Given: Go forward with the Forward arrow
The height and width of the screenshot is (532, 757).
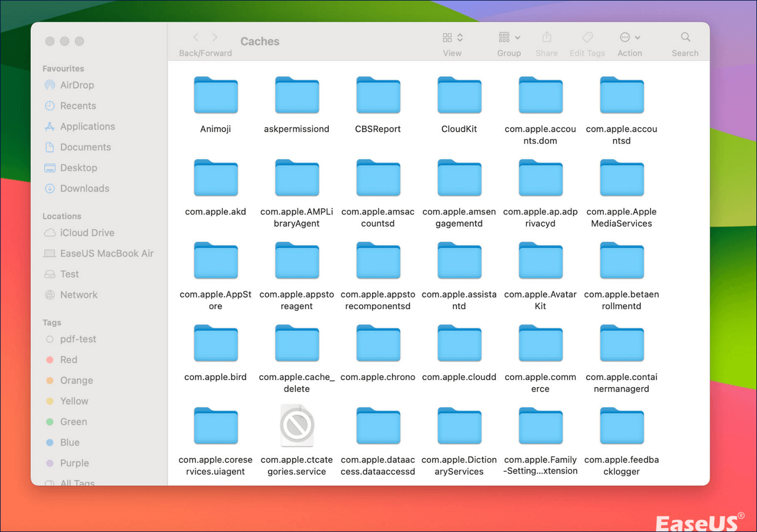Looking at the screenshot, I should (x=215, y=38).
